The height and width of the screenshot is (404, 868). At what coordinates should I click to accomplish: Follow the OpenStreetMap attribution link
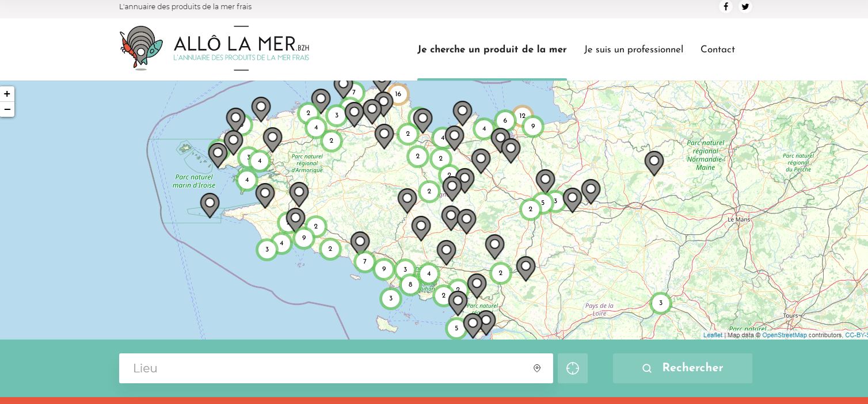(784, 335)
